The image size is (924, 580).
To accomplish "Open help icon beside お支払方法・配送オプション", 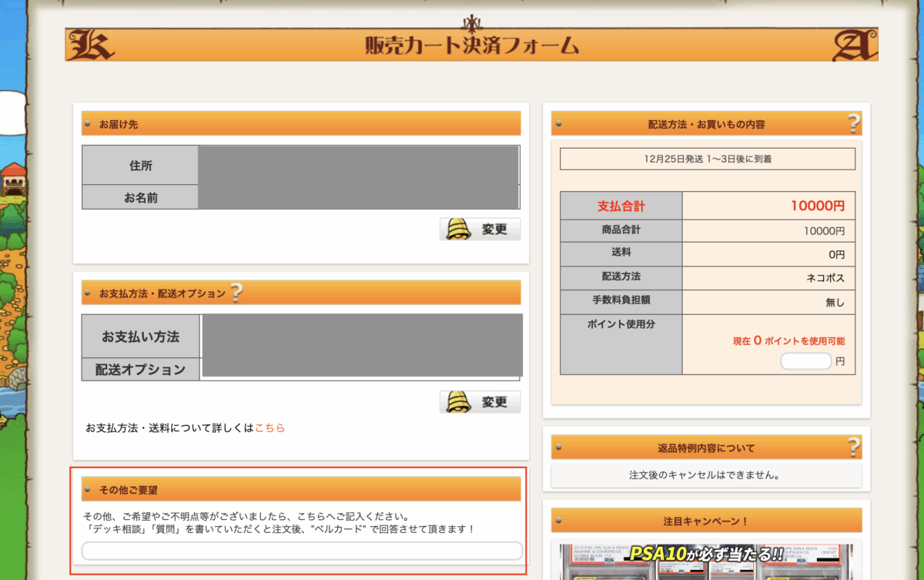I will point(236,293).
